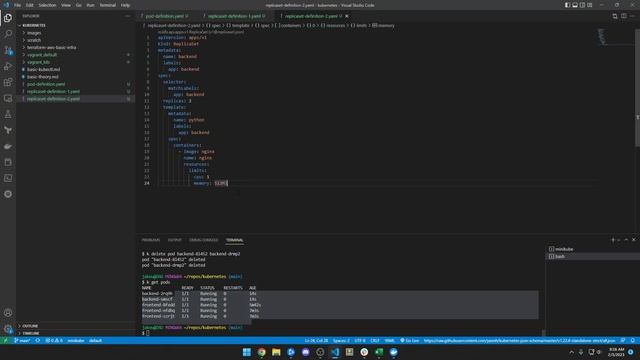The image size is (640, 360).
Task: Open customize layout button
Action: tap(590, 5)
